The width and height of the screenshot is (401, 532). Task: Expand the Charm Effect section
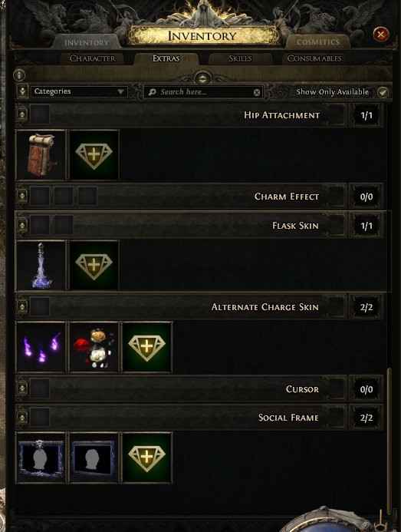tap(22, 196)
